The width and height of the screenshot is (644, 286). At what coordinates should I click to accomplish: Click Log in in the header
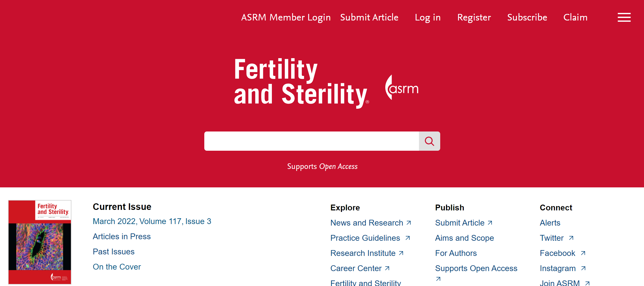click(428, 17)
